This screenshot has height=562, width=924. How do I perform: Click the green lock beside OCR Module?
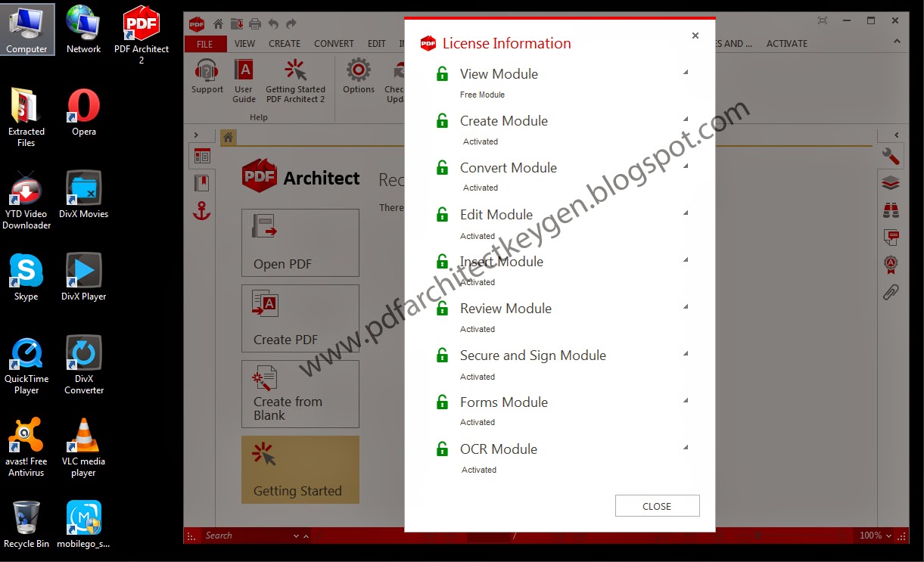(x=442, y=449)
